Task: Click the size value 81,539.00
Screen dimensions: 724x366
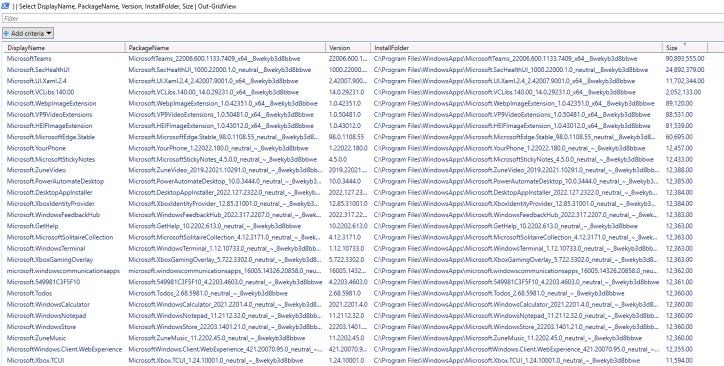Action: [679, 126]
